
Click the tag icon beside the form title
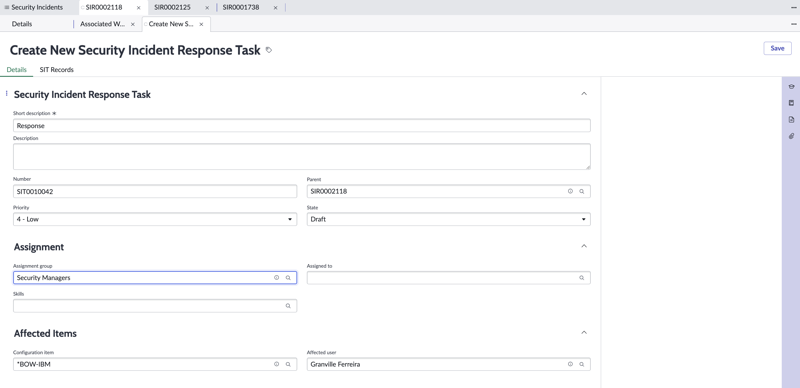pyautogui.click(x=269, y=50)
